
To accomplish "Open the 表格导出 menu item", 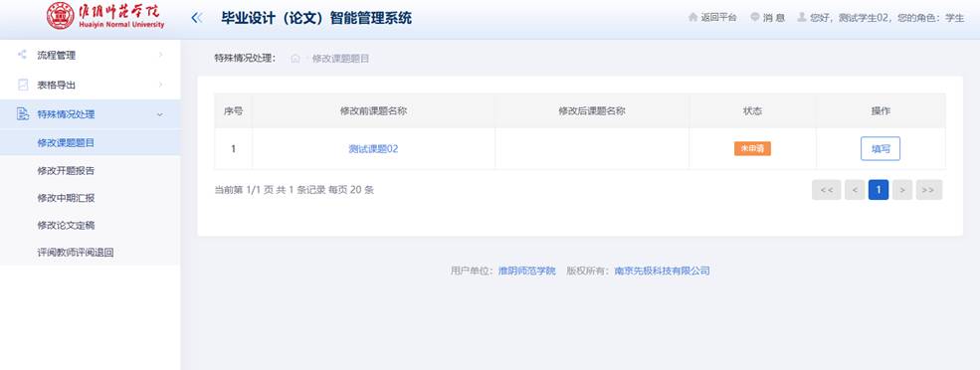I will click(90, 85).
